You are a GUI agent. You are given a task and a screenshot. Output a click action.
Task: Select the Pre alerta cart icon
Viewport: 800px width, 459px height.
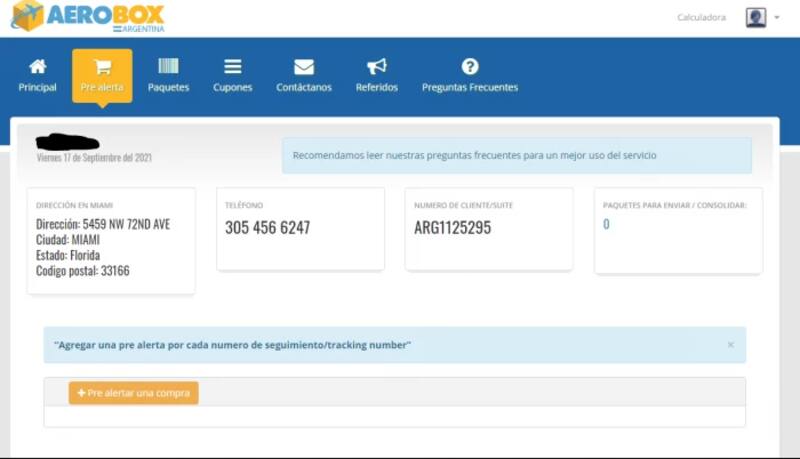tap(102, 67)
